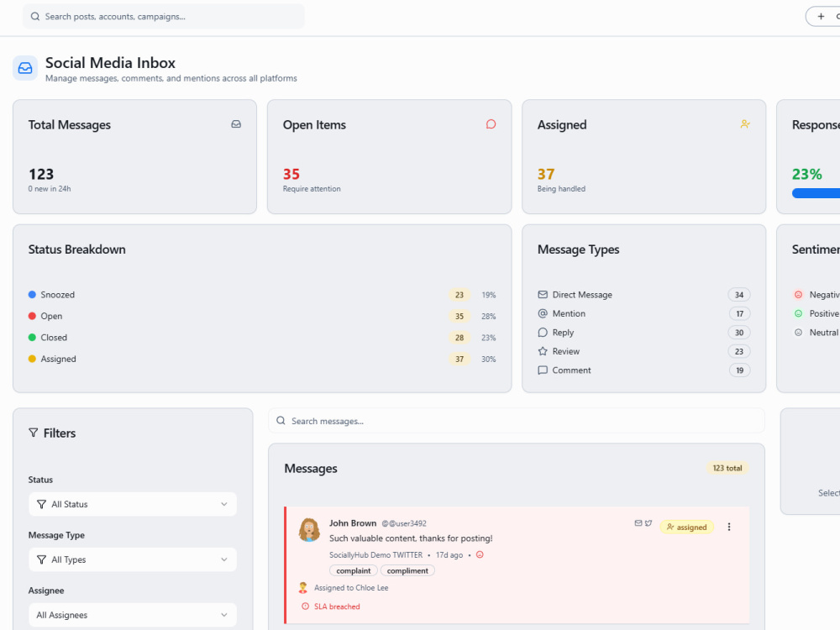Click the Positive sentiment smiley icon
The width and height of the screenshot is (840, 630).
coord(798,313)
